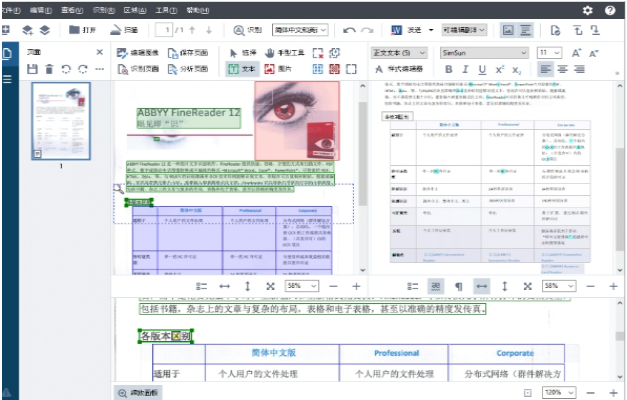Click the go-to-next-error down arrow icon
627x400 pixels.
(x=595, y=30)
